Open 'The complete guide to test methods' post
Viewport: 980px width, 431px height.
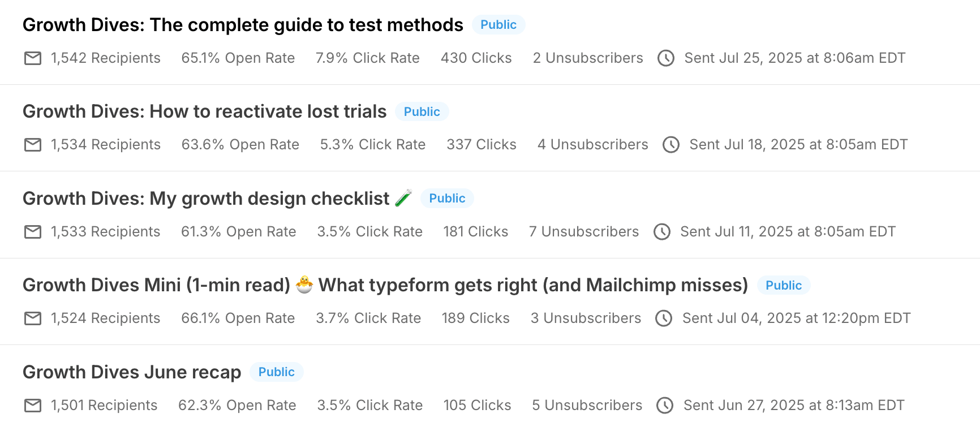[243, 25]
